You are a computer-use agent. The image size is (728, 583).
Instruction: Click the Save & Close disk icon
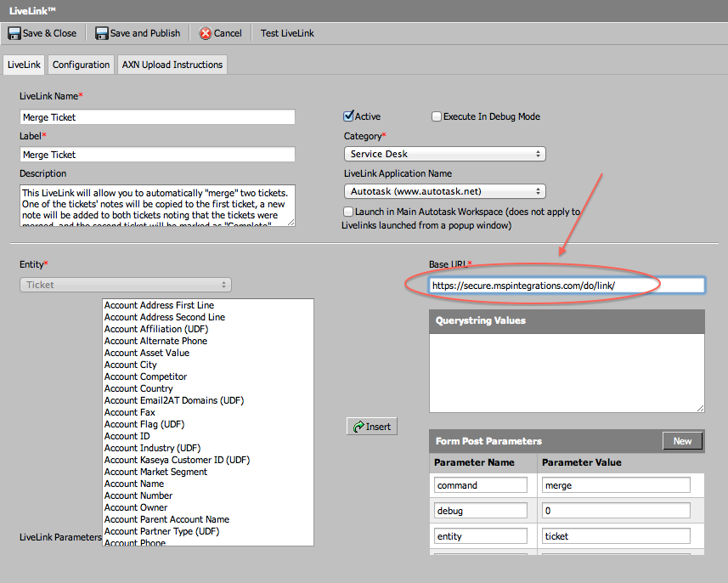pyautogui.click(x=14, y=33)
